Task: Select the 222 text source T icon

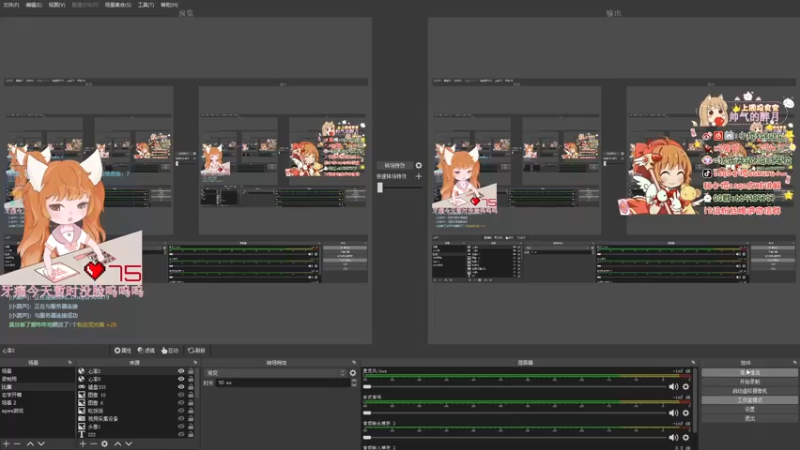Action: tap(82, 434)
